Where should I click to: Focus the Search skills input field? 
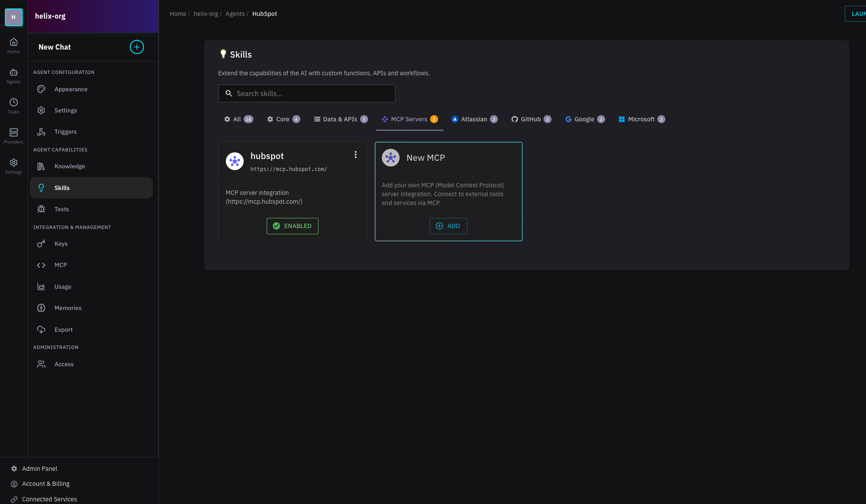point(307,93)
